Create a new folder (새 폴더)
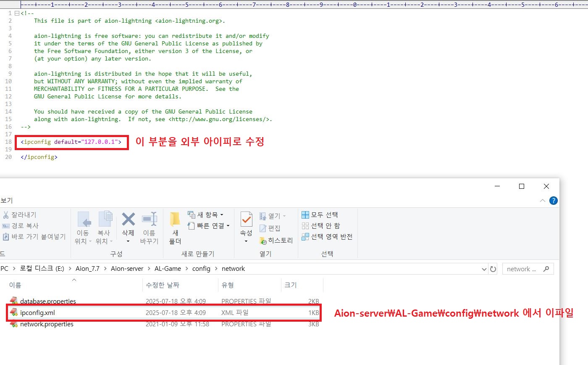 (175, 227)
